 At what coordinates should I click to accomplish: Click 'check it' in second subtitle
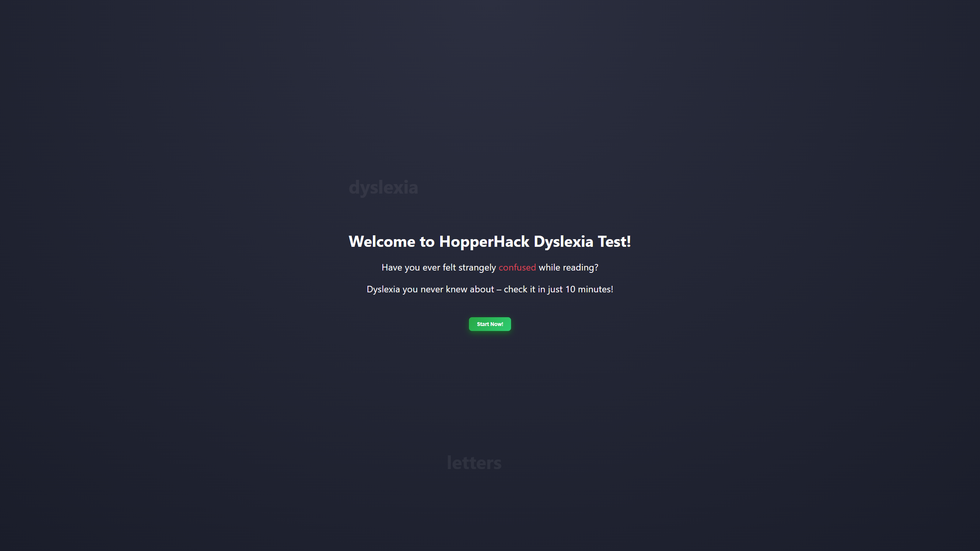tap(519, 289)
